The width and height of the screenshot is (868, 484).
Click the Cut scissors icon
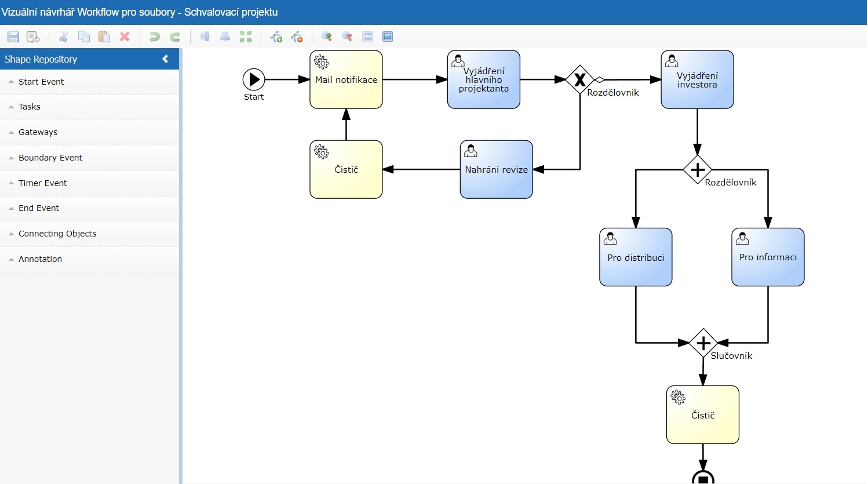point(64,37)
